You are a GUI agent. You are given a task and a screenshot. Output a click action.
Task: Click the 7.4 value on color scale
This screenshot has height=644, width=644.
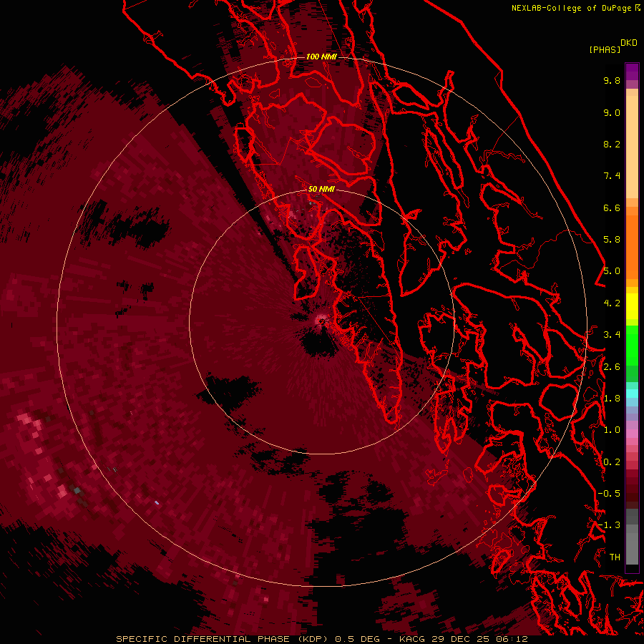612,176
